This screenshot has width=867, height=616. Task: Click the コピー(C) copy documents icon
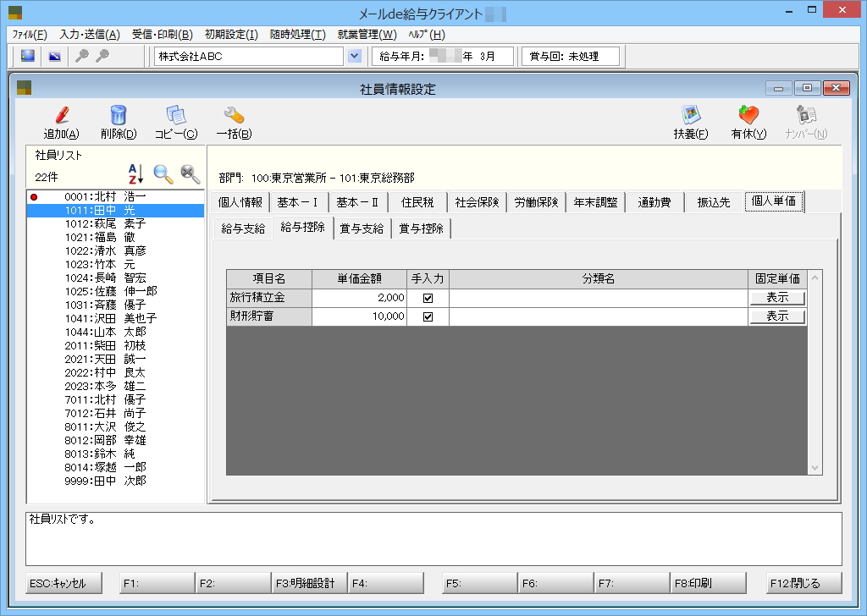pyautogui.click(x=176, y=115)
